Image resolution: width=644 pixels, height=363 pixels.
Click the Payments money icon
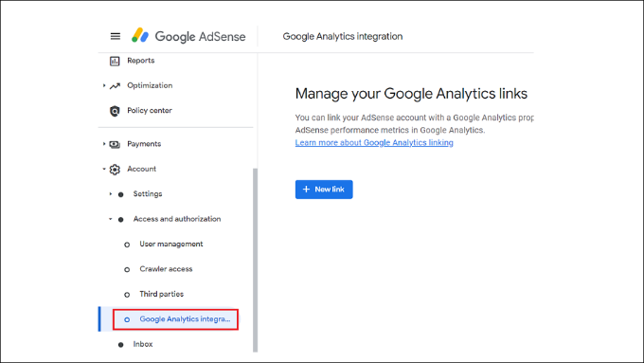[115, 144]
